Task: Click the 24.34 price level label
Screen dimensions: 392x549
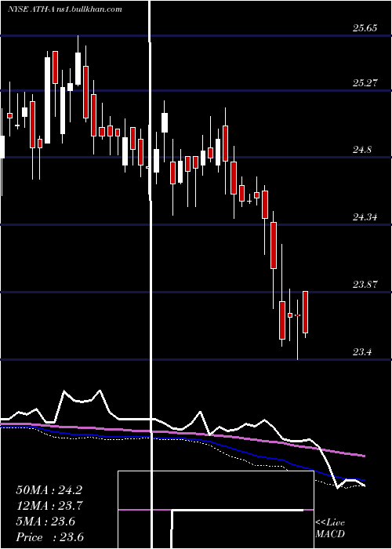Action: 365,217
